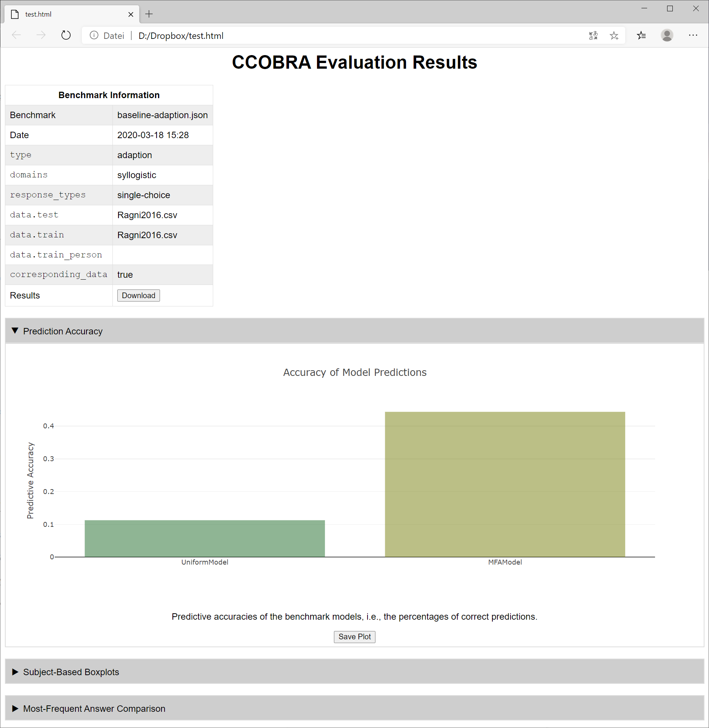The height and width of the screenshot is (728, 709).
Task: Click the back navigation arrow
Action: 17,35
